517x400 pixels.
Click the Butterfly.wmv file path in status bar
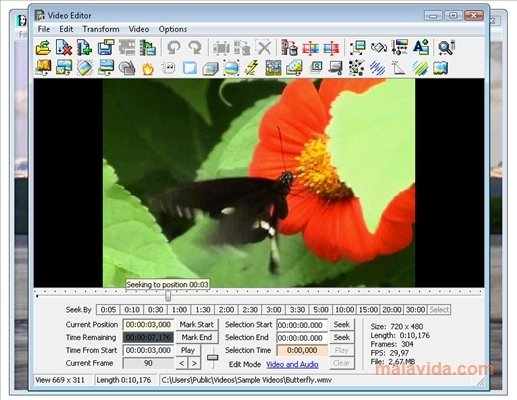point(247,380)
